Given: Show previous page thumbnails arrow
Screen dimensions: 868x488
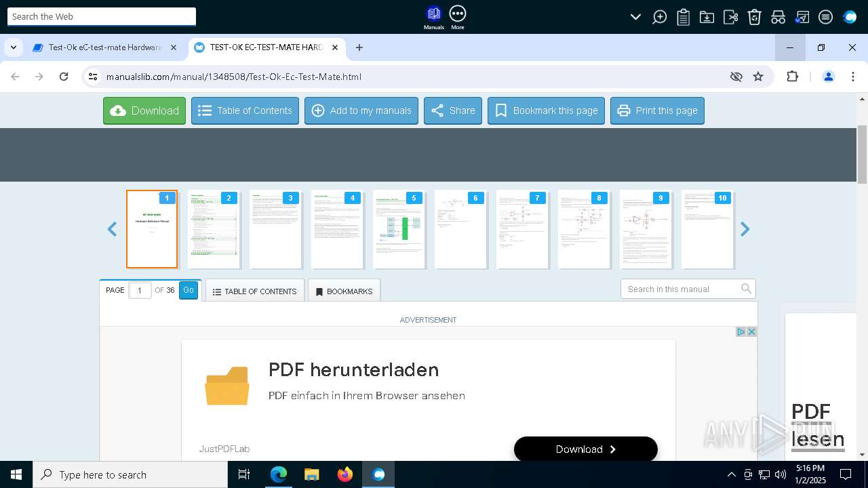Looking at the screenshot, I should click(113, 230).
